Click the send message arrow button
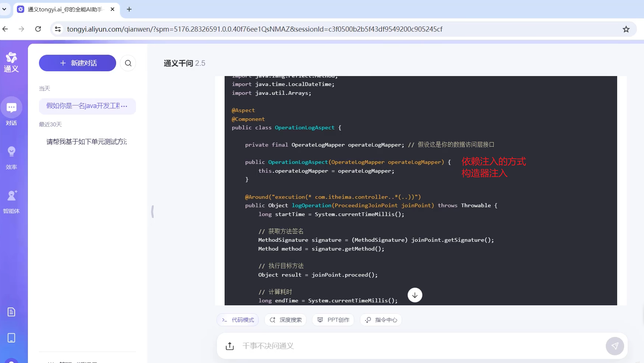Screen dimensions: 644x363 pos(615,346)
